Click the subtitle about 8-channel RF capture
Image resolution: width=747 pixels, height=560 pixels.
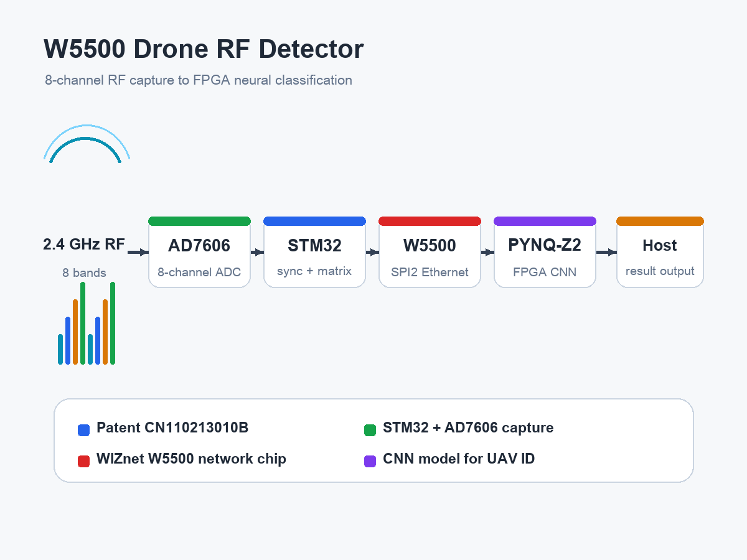[199, 80]
